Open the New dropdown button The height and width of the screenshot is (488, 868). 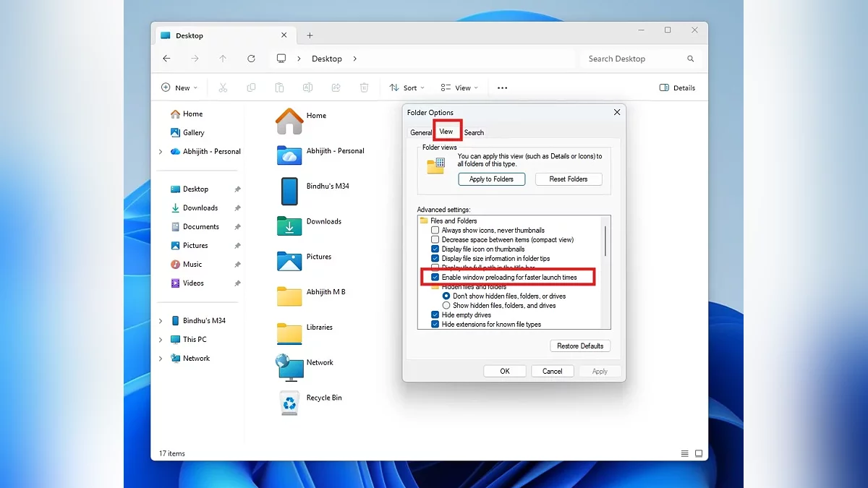[179, 87]
